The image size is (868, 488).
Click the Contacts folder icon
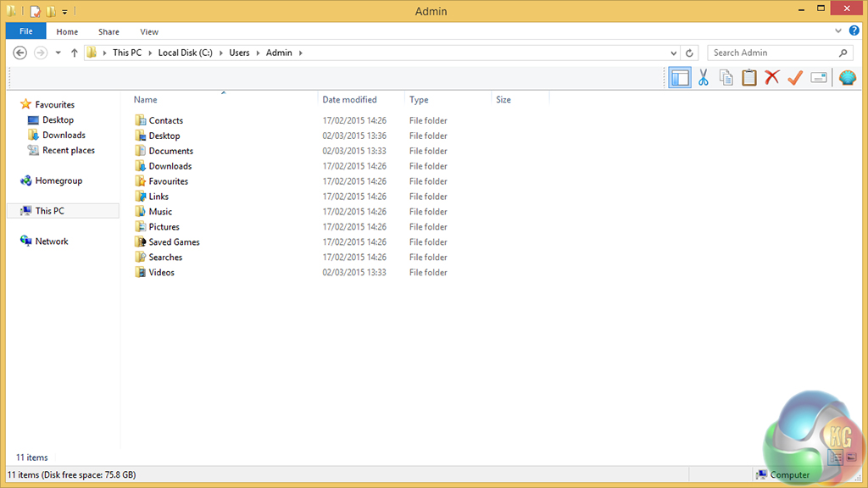point(141,120)
